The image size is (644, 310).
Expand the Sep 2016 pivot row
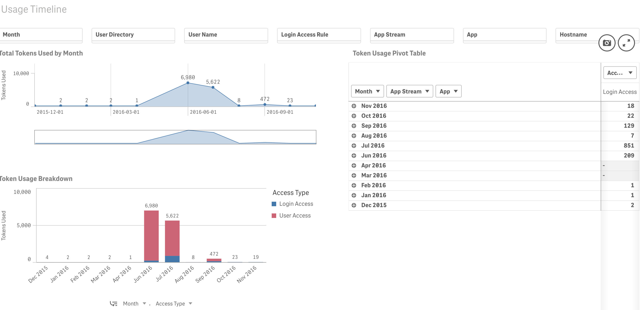point(354,126)
